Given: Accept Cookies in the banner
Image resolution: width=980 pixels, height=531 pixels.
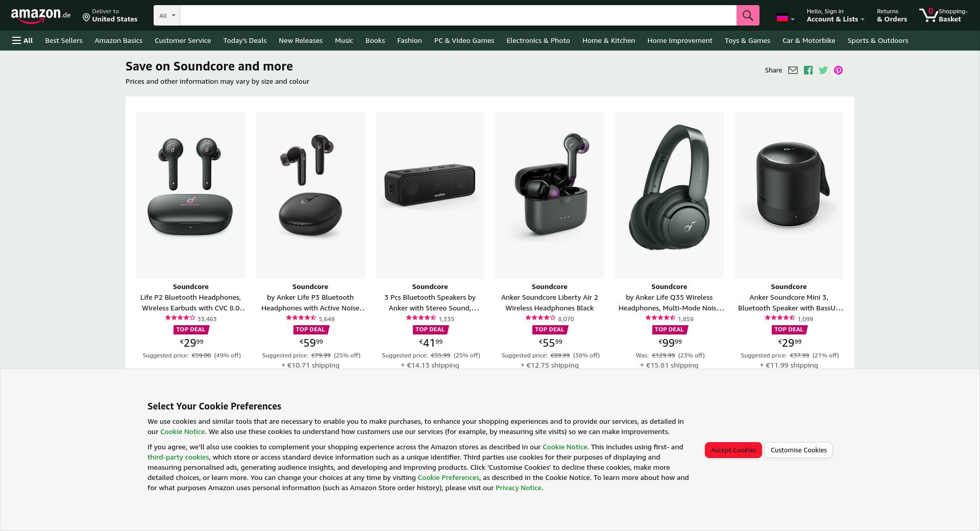Looking at the screenshot, I should point(733,450).
